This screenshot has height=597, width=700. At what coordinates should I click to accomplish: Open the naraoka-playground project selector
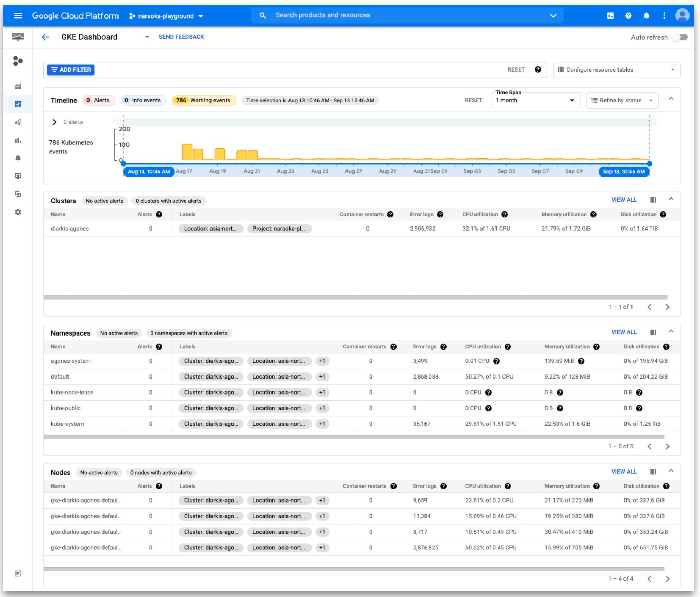166,16
